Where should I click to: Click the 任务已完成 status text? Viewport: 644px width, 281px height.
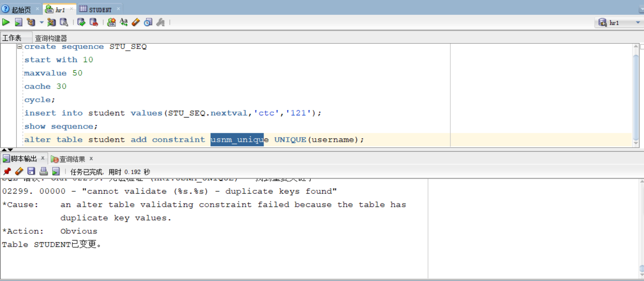pyautogui.click(x=110, y=172)
